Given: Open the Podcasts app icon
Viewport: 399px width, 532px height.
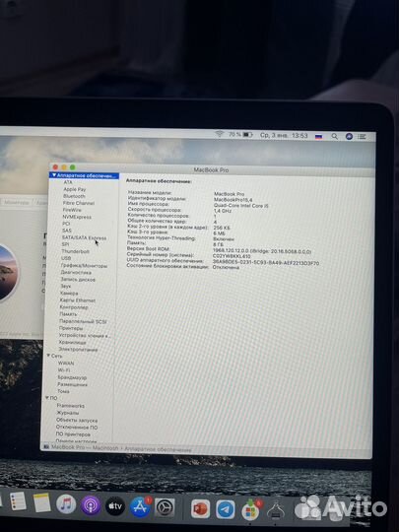Looking at the screenshot, I should coord(91,505).
